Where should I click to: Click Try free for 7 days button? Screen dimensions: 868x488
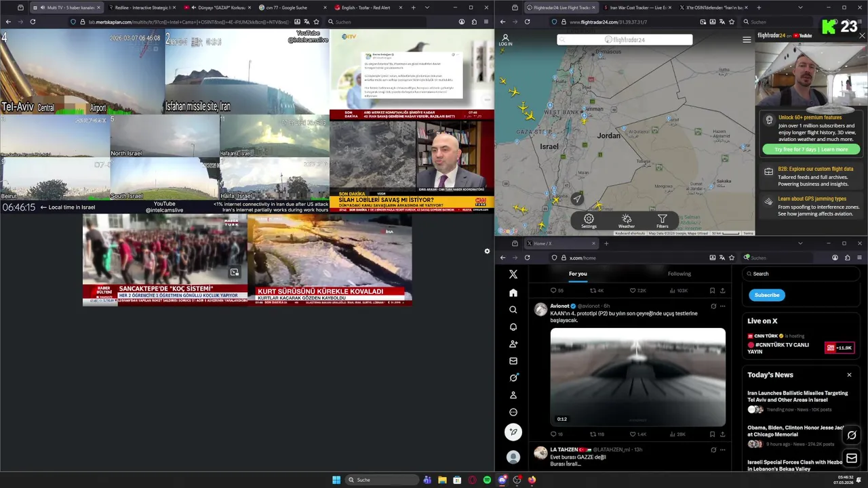(811, 149)
